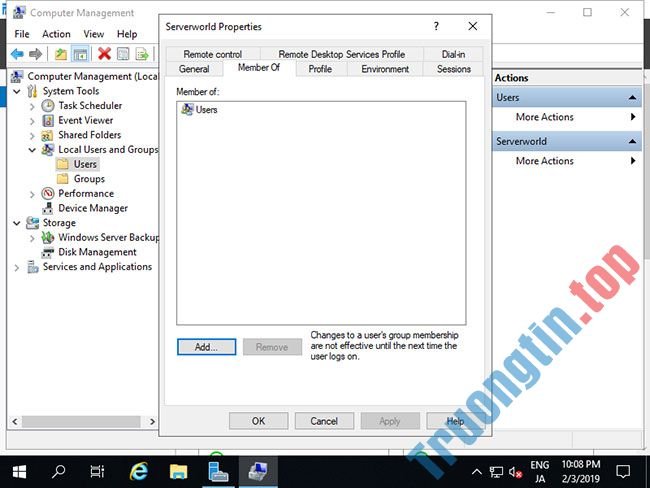Expand the Services and Applications node

point(17,267)
